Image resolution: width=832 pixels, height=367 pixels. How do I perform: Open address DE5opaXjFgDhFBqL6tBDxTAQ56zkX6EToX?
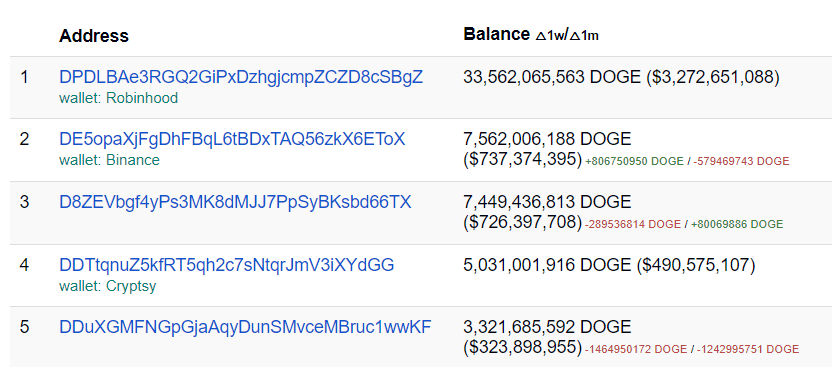coord(232,139)
